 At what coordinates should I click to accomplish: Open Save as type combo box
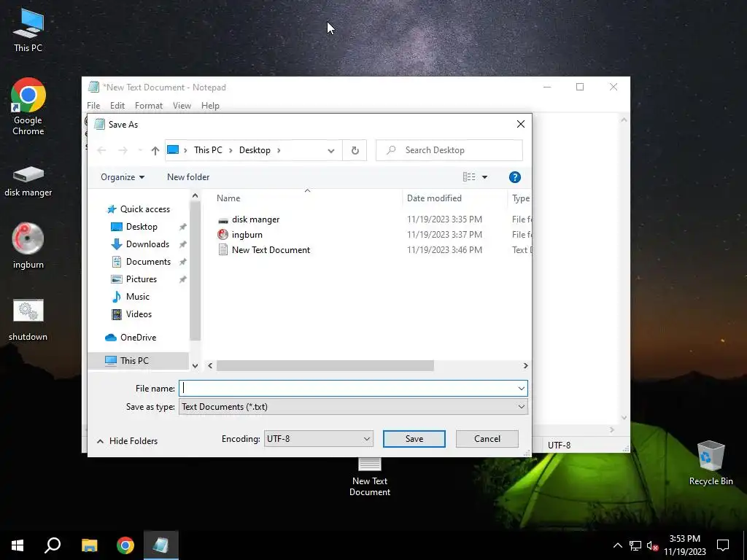click(x=353, y=407)
